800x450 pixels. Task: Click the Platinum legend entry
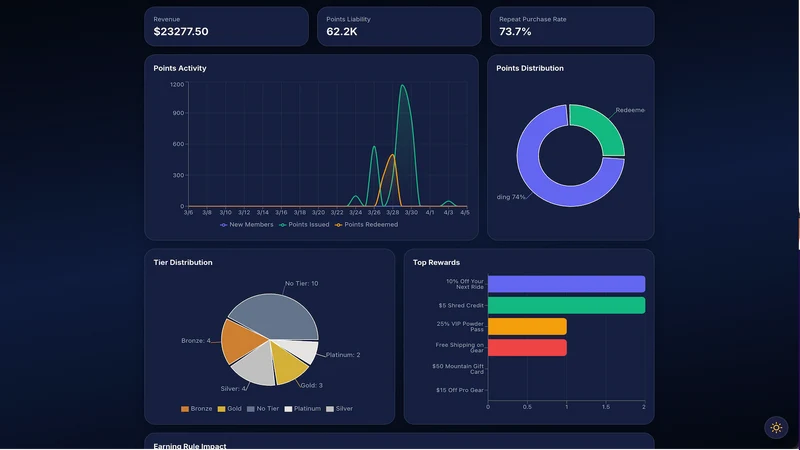[x=303, y=409]
